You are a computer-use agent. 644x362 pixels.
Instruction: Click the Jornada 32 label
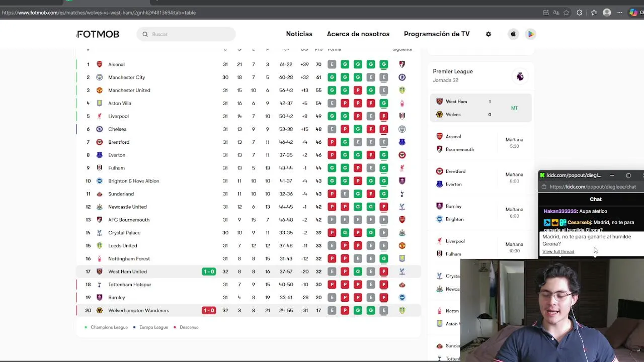coord(445,80)
